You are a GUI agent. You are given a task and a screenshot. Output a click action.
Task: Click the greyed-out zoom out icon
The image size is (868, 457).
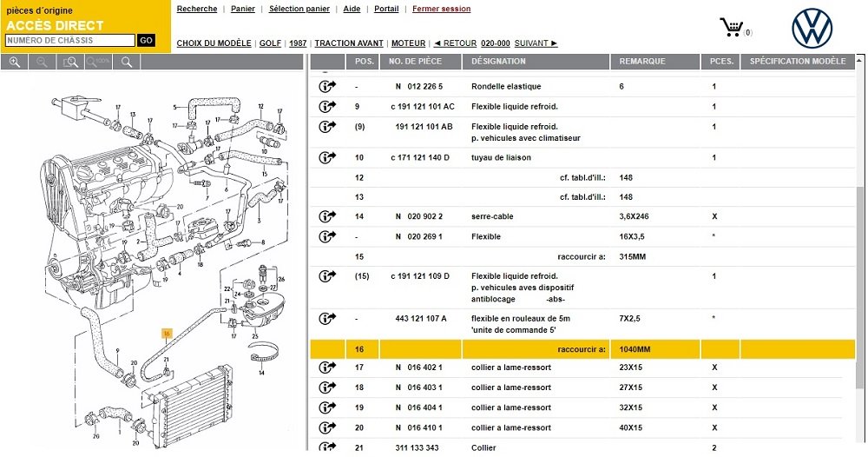tap(42, 62)
